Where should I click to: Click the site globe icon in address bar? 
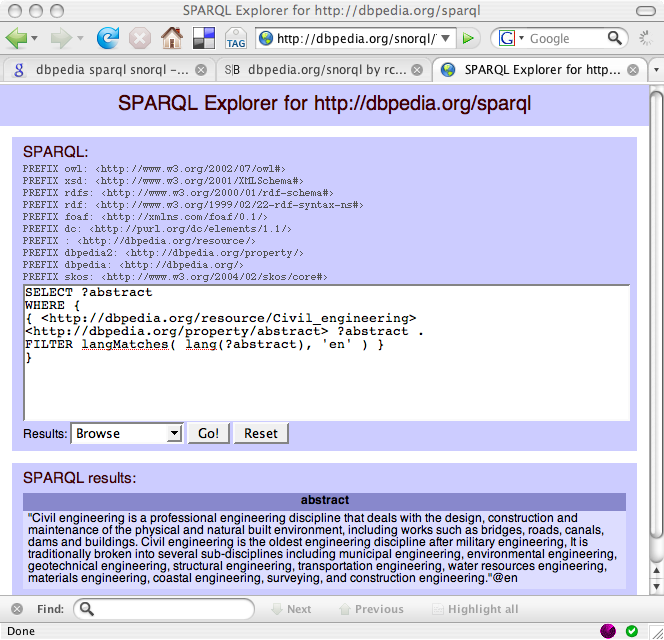click(x=266, y=39)
